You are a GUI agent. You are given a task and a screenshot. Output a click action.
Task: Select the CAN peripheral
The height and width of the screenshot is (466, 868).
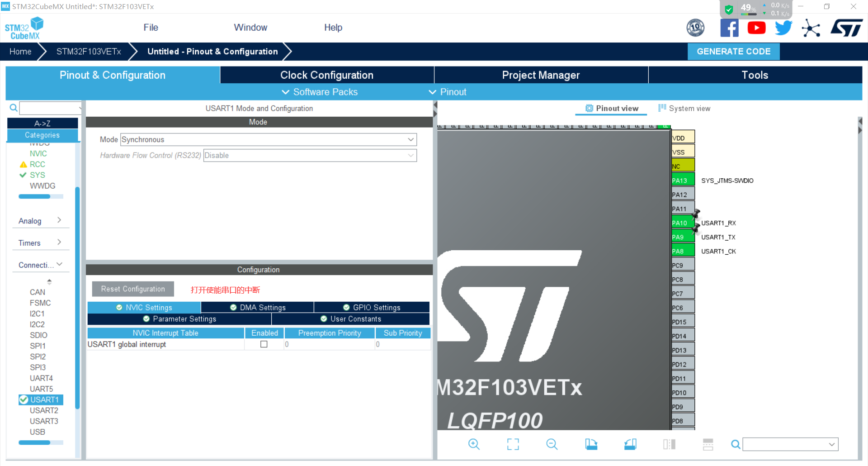37,292
